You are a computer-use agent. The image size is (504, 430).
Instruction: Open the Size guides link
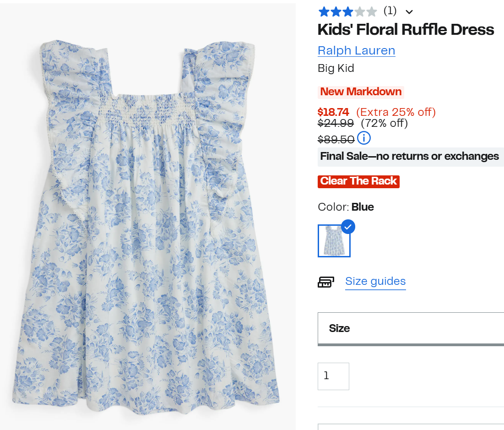(x=375, y=282)
